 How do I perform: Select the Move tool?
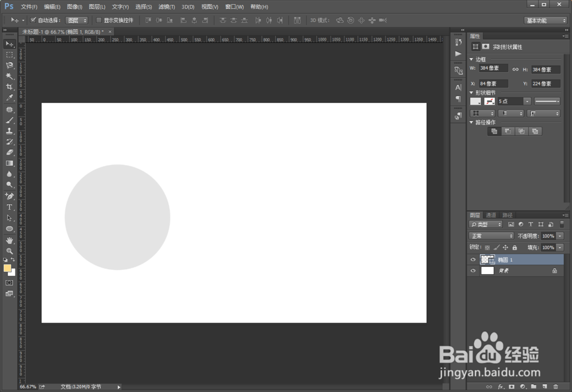click(10, 44)
